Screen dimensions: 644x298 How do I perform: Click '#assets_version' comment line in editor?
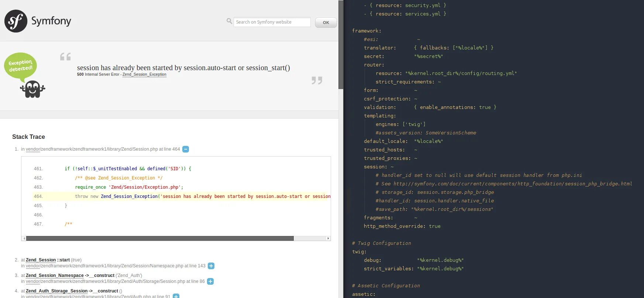pos(426,133)
